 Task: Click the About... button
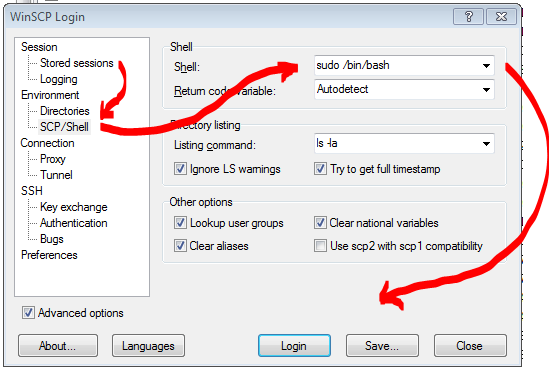(x=58, y=346)
